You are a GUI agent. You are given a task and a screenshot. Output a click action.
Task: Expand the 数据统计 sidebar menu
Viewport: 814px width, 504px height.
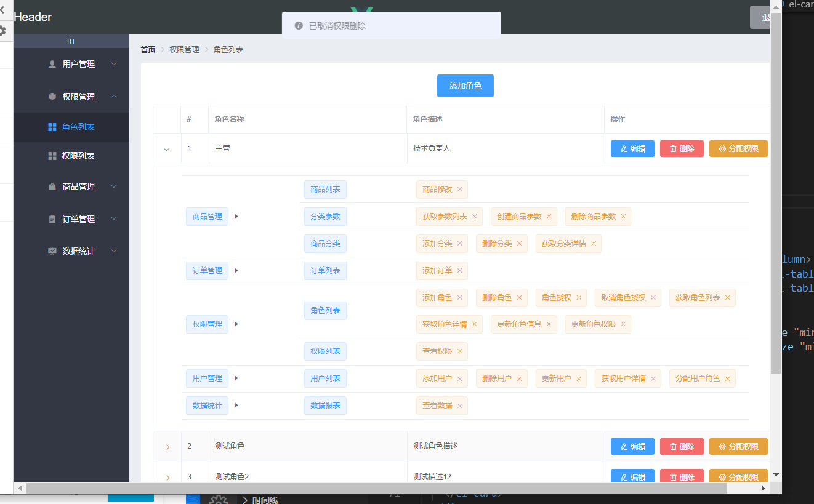(x=71, y=251)
